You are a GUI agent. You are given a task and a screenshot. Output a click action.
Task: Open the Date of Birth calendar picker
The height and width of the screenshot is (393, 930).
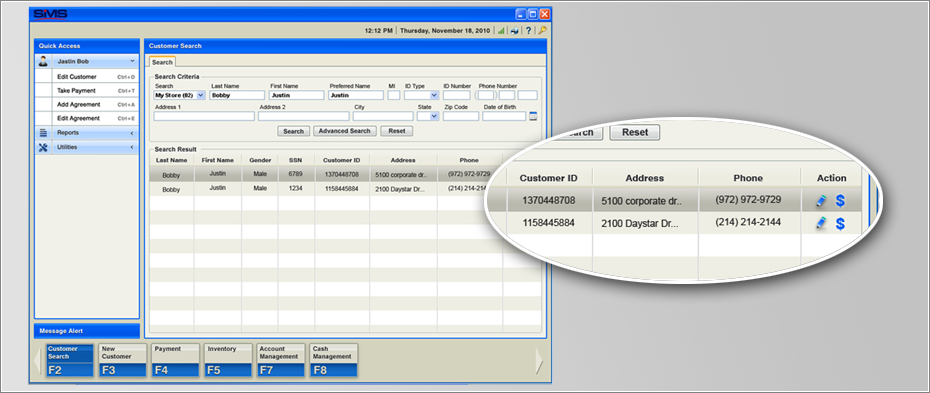click(533, 116)
